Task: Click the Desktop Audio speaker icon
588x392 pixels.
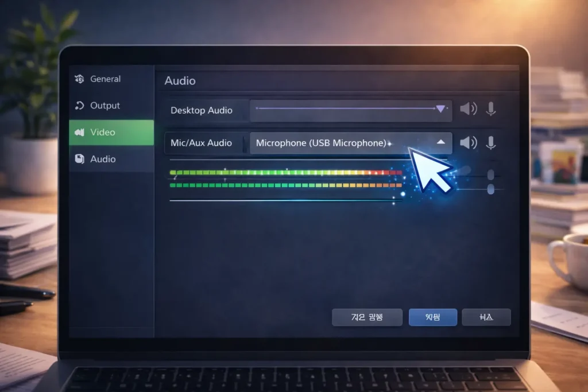Action: 469,109
